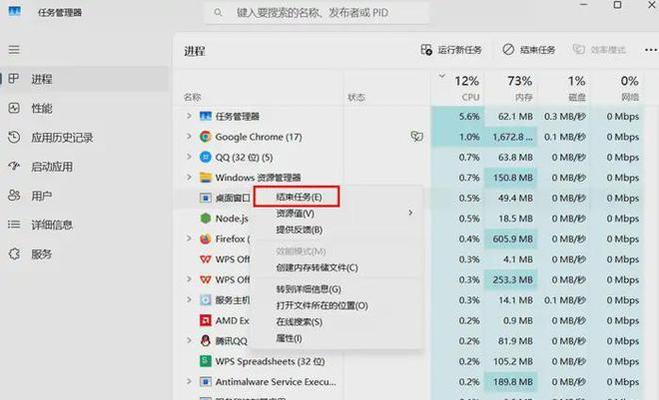Expand Google Chrome (17) process group
Screen dimensions: 659x400
tap(189, 136)
